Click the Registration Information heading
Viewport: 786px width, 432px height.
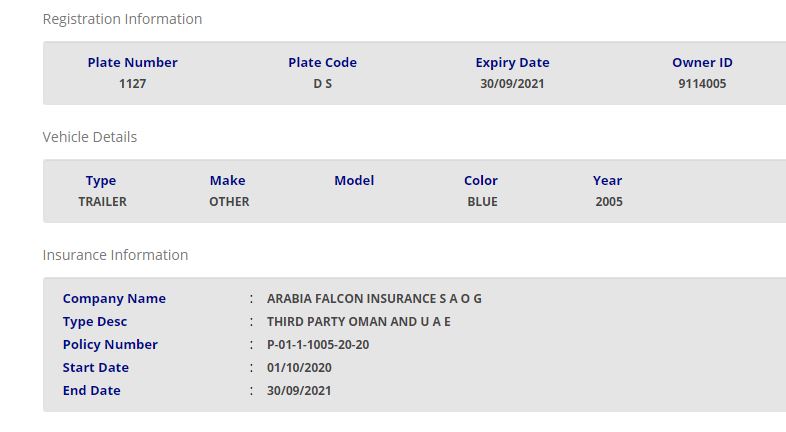[x=122, y=19]
